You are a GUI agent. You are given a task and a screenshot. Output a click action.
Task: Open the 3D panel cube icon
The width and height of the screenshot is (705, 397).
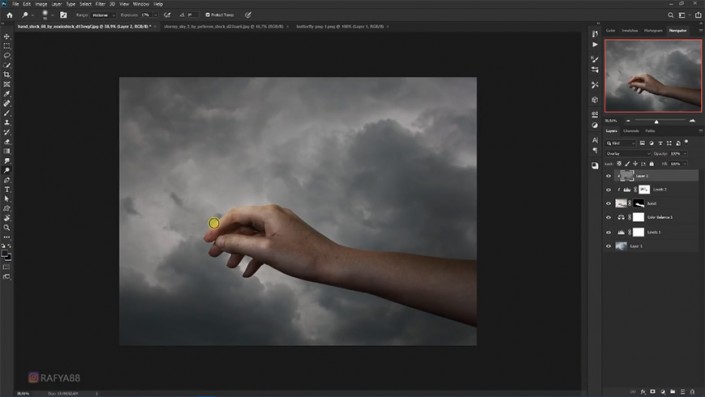595,100
